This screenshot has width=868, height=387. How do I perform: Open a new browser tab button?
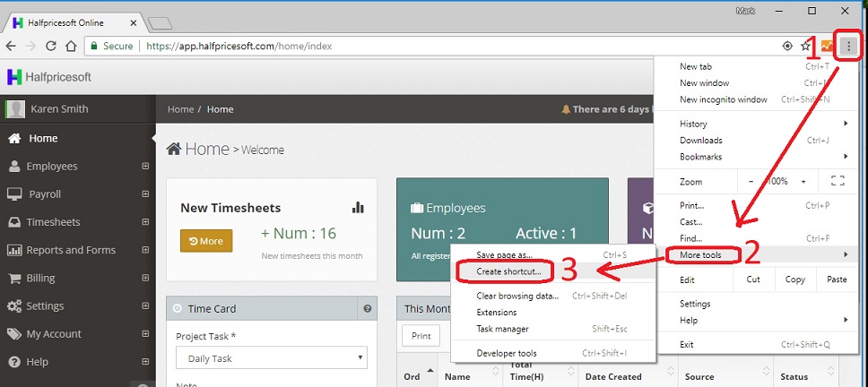[160, 23]
